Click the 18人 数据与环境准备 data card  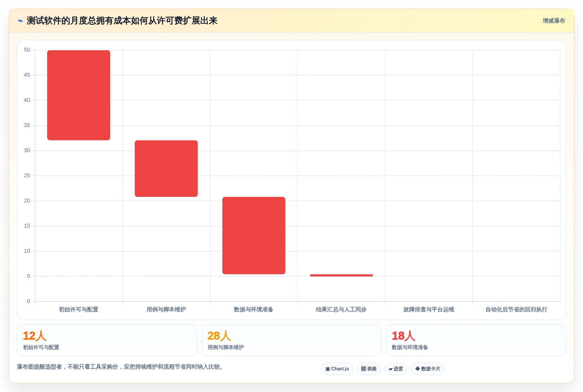pyautogui.click(x=476, y=340)
